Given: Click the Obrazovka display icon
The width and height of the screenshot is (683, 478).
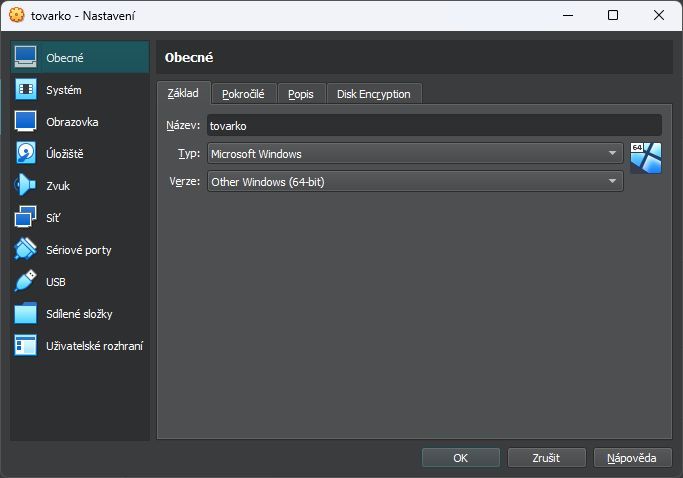Looking at the screenshot, I should pos(26,122).
